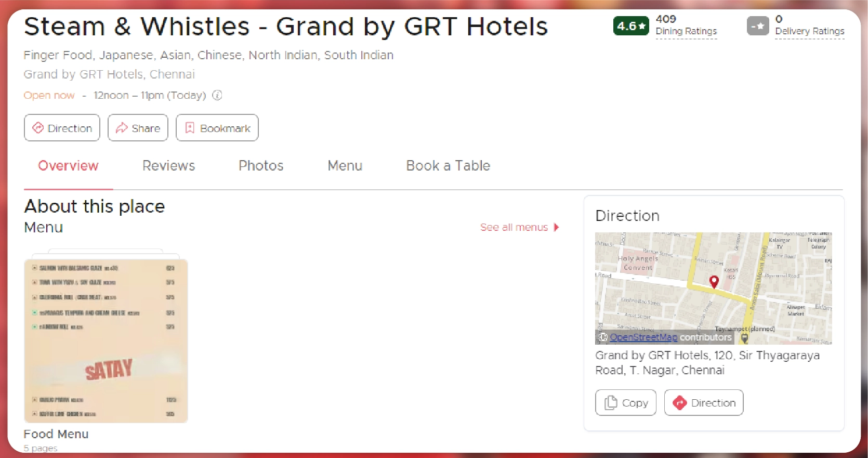
Task: Click the Open now status text
Action: (x=49, y=95)
